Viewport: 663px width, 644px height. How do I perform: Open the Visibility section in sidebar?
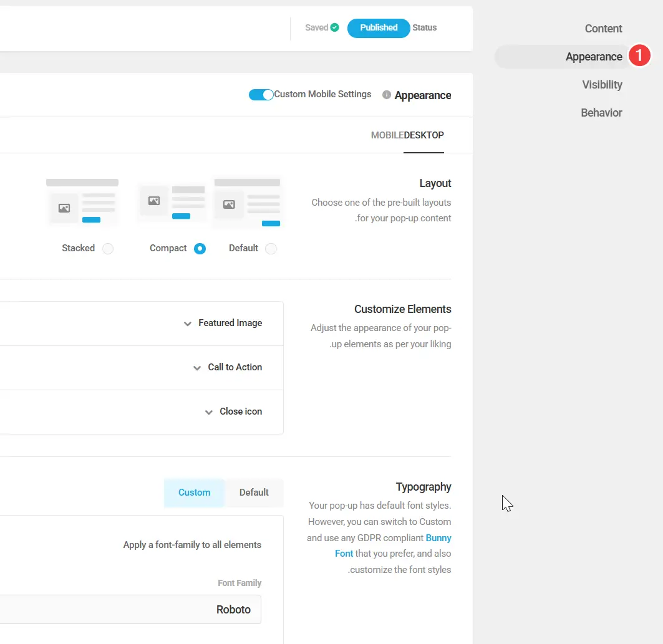coord(602,85)
